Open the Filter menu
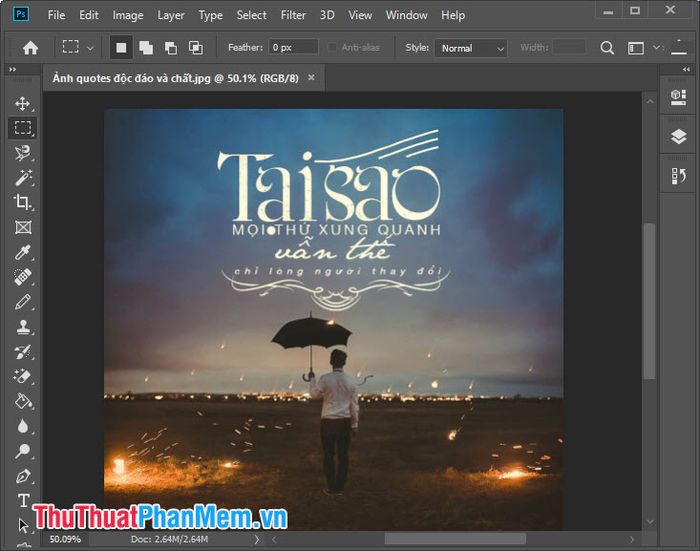The image size is (700, 551). point(293,15)
